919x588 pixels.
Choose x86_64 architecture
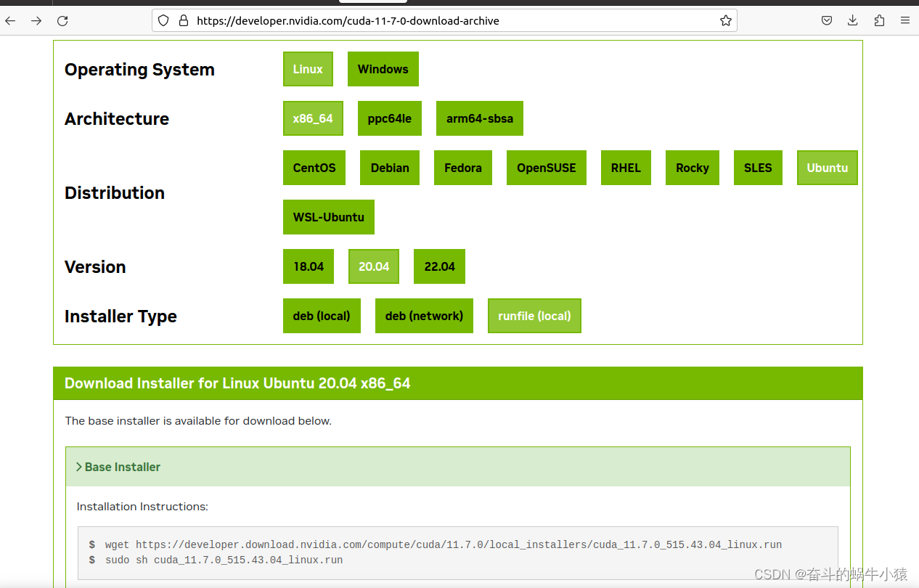[313, 118]
